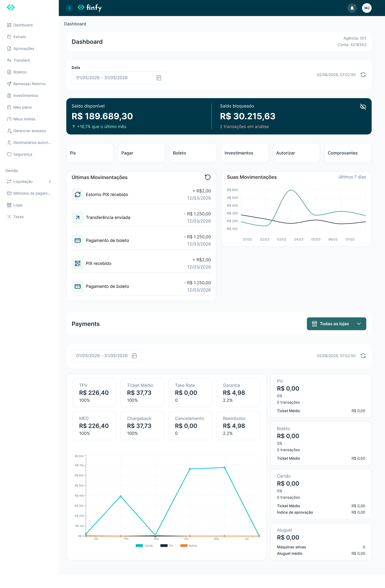Click the '- R$ 1.250,00' amount on Transferência enviada
Viewport: 385px width, 588px height.
click(x=197, y=214)
